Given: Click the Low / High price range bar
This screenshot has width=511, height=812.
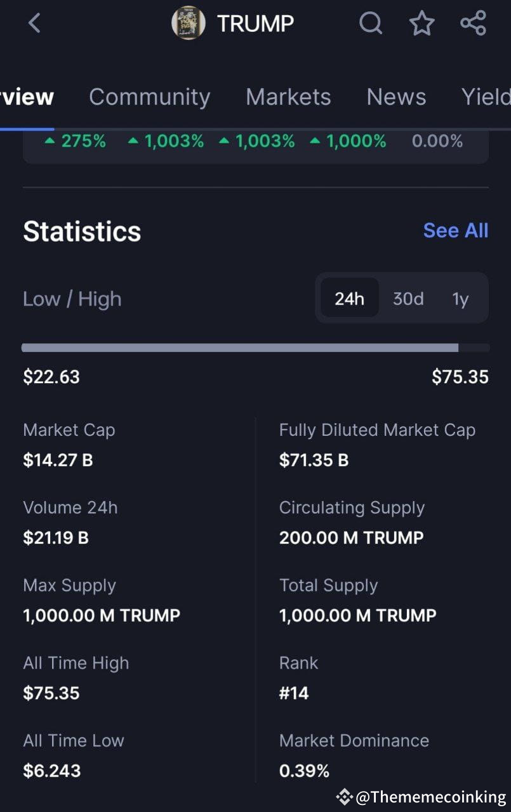Looking at the screenshot, I should 255,348.
